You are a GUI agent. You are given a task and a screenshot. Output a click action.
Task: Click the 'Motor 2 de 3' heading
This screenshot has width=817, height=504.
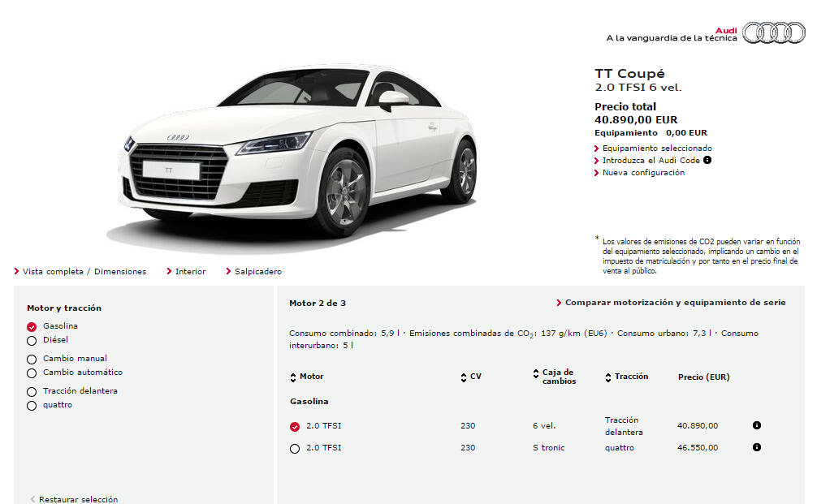tap(318, 303)
